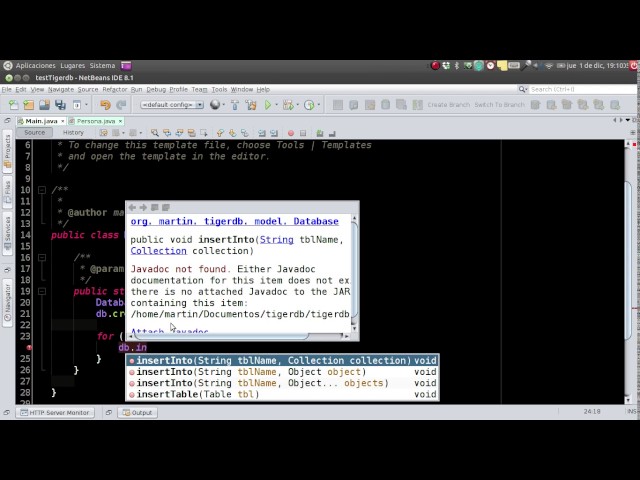The width and height of the screenshot is (640, 480).
Task: Collapse the code fold on line 16
Action: (x=42, y=258)
